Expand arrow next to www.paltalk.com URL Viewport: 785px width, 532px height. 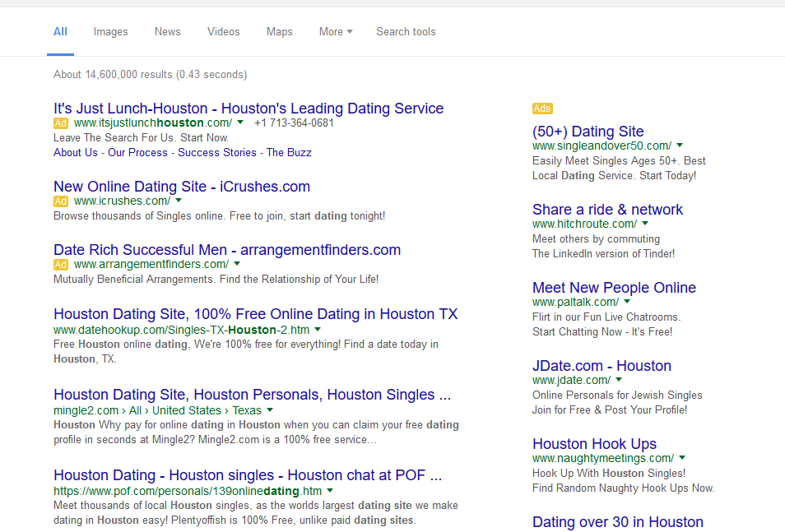click(622, 302)
